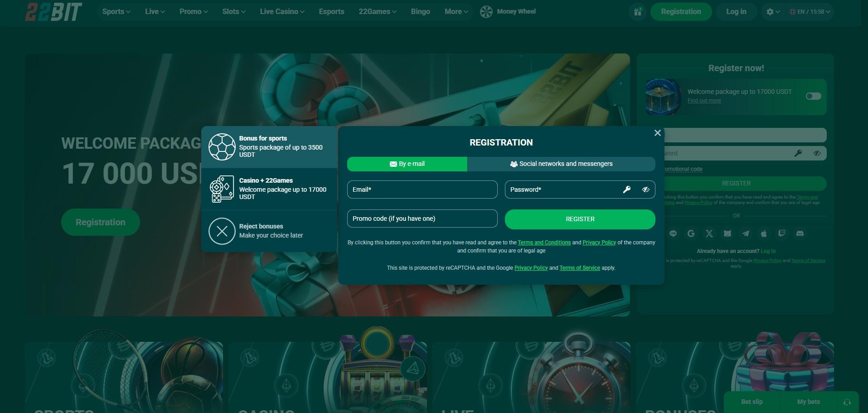Click the key icon in modal Password field
The height and width of the screenshot is (413, 868).
[x=627, y=189]
